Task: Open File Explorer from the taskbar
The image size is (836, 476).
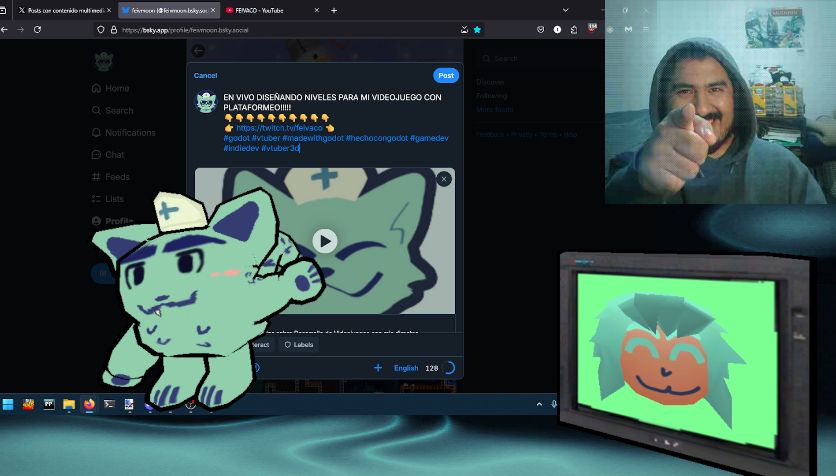Action: click(x=69, y=405)
